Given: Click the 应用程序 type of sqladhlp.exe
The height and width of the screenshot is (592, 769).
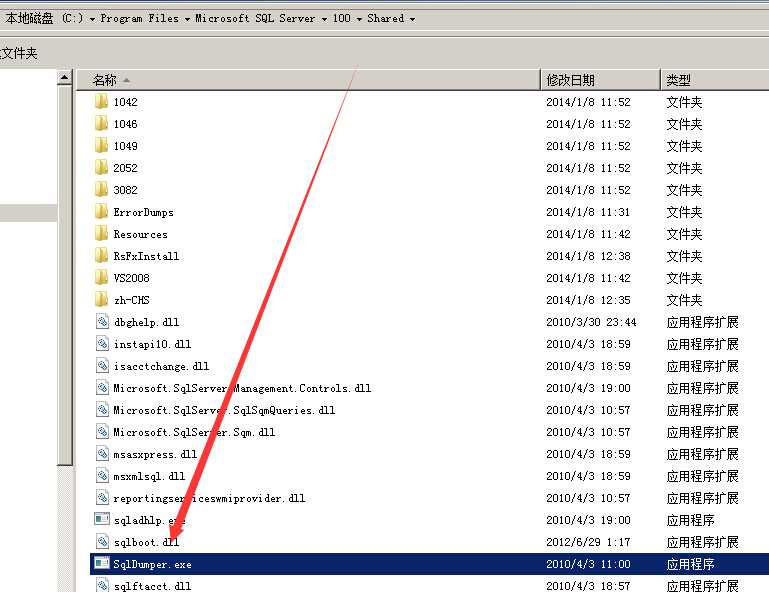Looking at the screenshot, I should (690, 520).
